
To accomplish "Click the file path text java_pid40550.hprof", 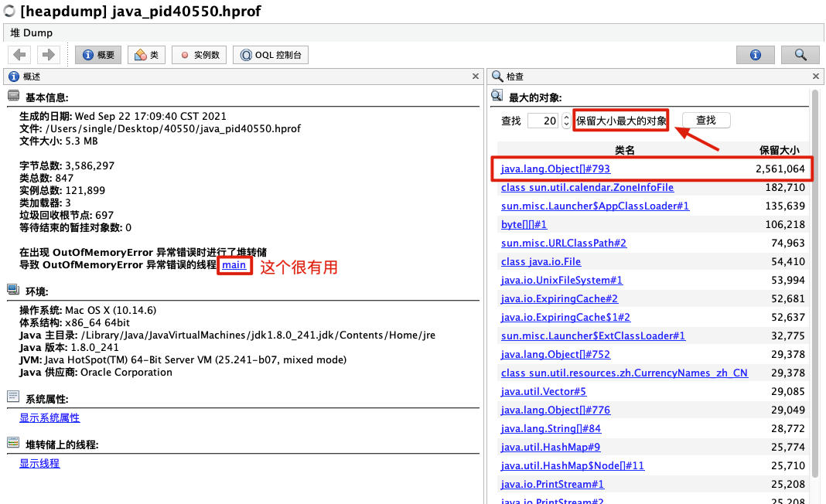I will [x=173, y=129].
